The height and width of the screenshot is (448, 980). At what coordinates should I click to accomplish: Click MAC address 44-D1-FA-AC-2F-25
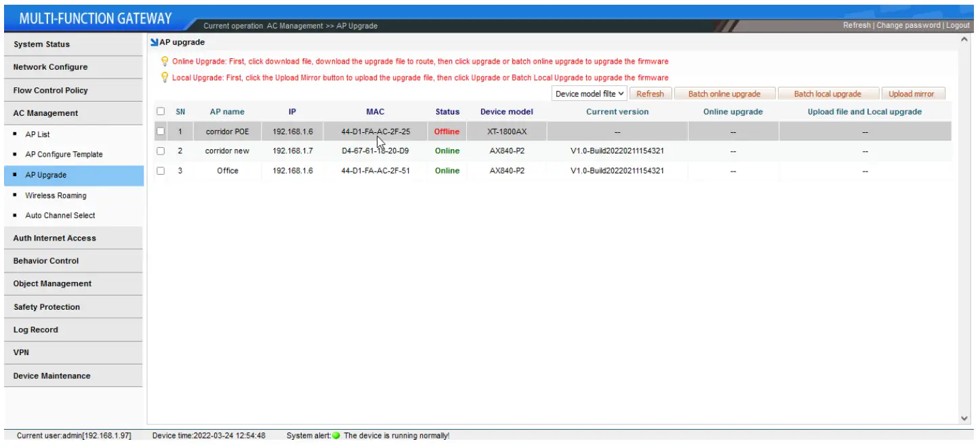(x=375, y=131)
